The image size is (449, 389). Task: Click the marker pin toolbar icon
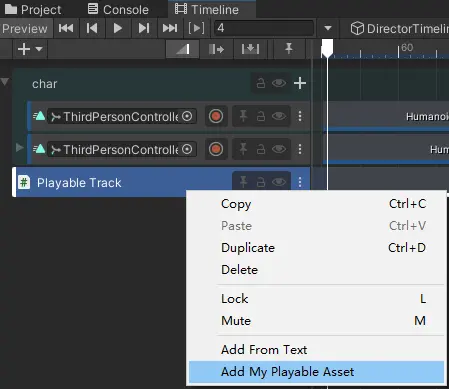(x=289, y=49)
